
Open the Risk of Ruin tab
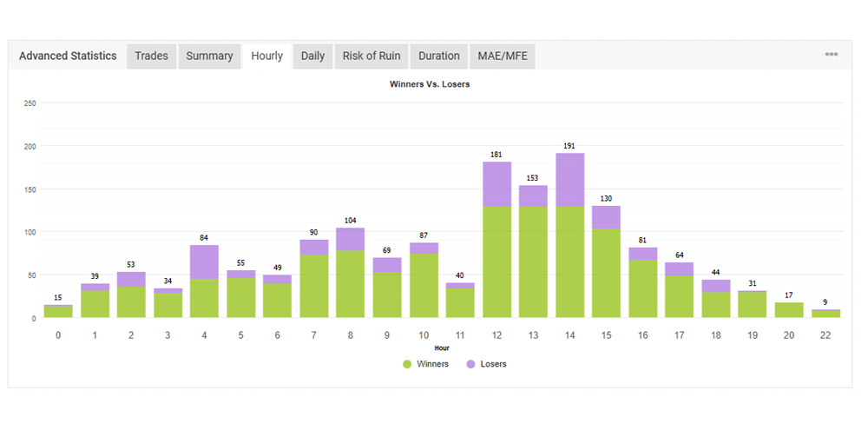[x=372, y=56]
